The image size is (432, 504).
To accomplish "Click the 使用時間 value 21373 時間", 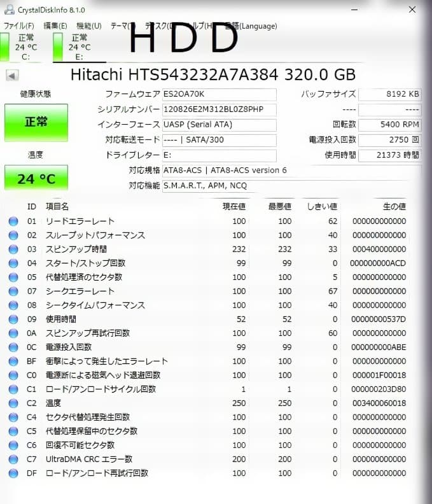I will point(389,155).
